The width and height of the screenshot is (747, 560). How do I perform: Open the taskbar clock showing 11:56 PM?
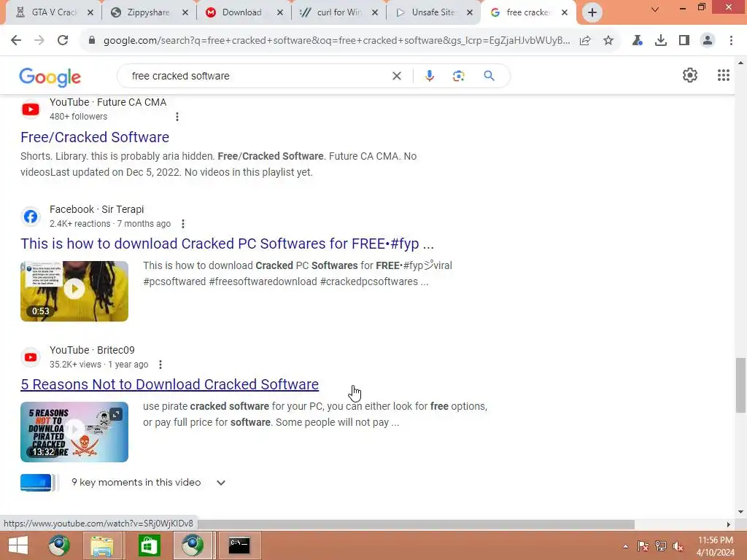(x=715, y=546)
